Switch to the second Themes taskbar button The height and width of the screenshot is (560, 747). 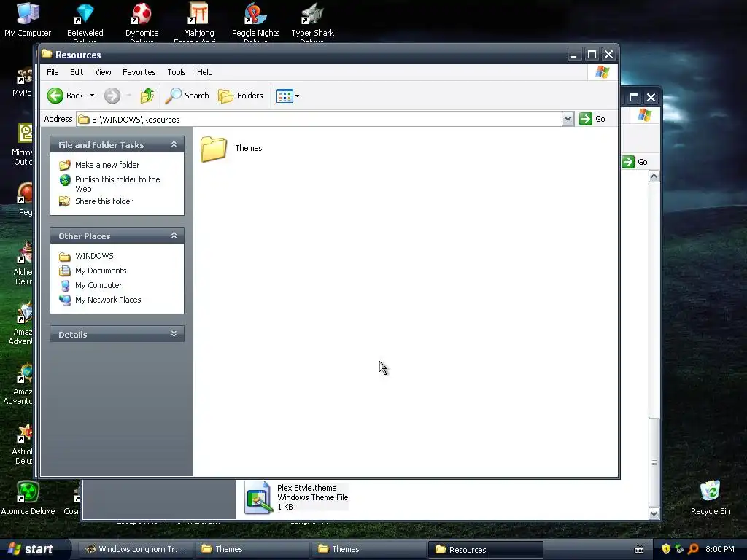tap(368, 550)
